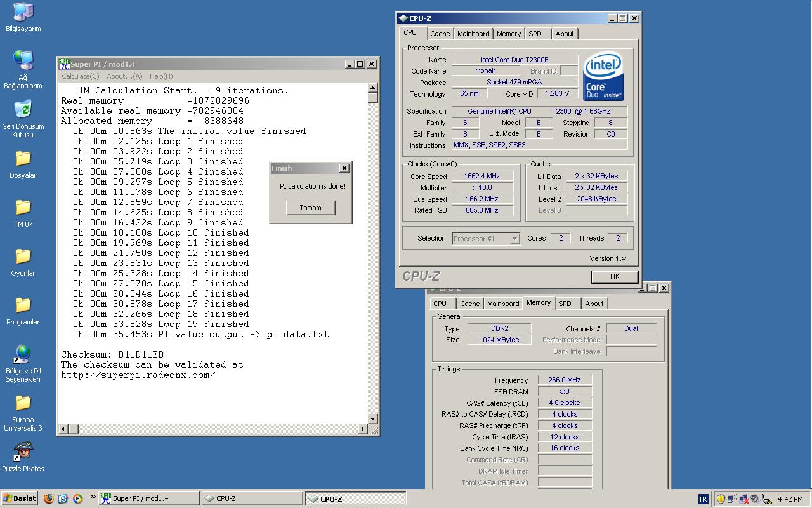
Task: Click the memory Type value DDR2
Action: [500, 328]
